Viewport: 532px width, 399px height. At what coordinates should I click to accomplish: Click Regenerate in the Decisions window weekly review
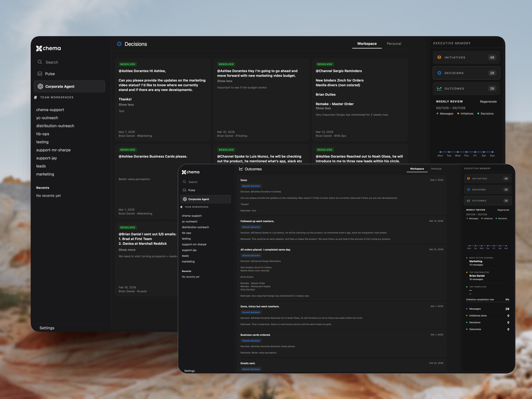coord(488,101)
